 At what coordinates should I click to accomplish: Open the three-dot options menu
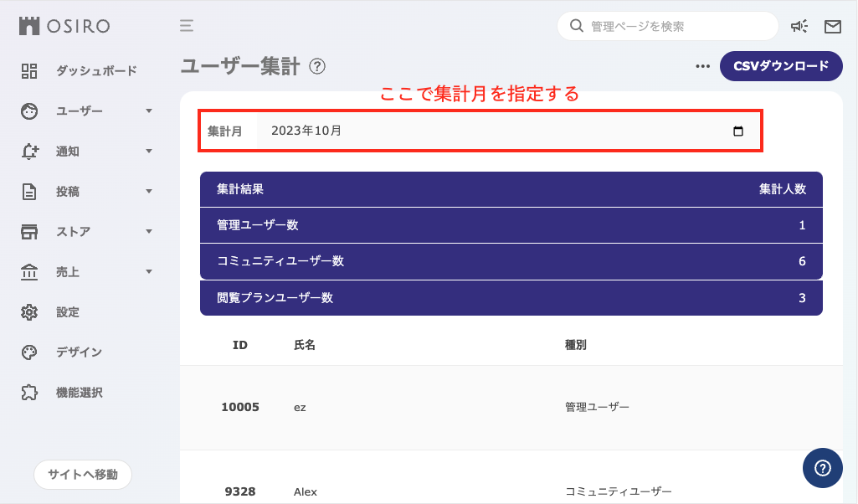[702, 66]
